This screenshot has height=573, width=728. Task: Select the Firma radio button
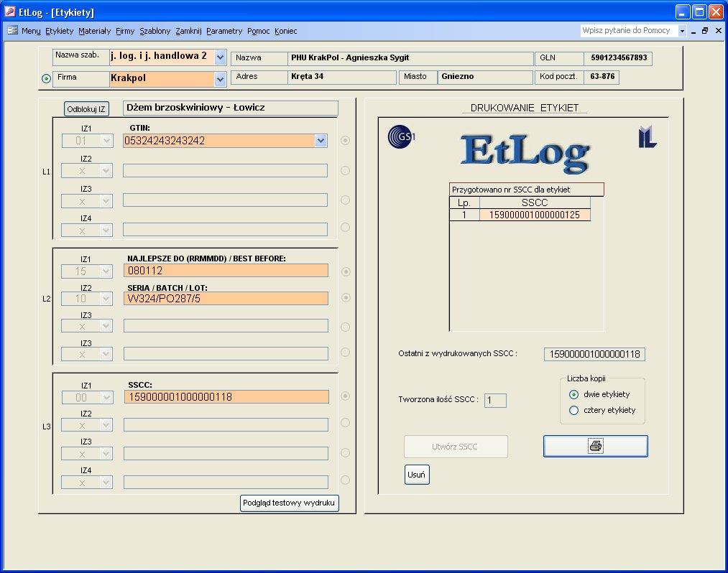46,78
